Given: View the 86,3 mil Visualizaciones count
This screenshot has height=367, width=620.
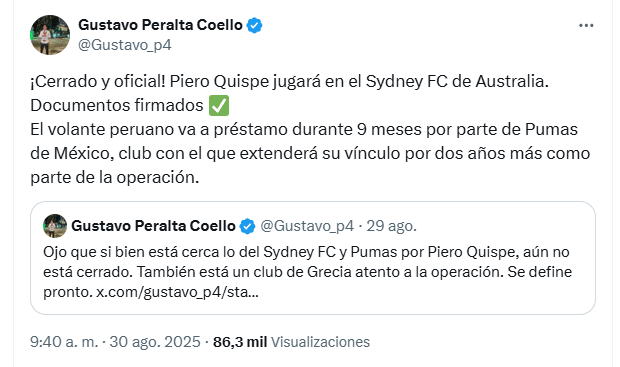Looking at the screenshot, I should [x=291, y=342].
